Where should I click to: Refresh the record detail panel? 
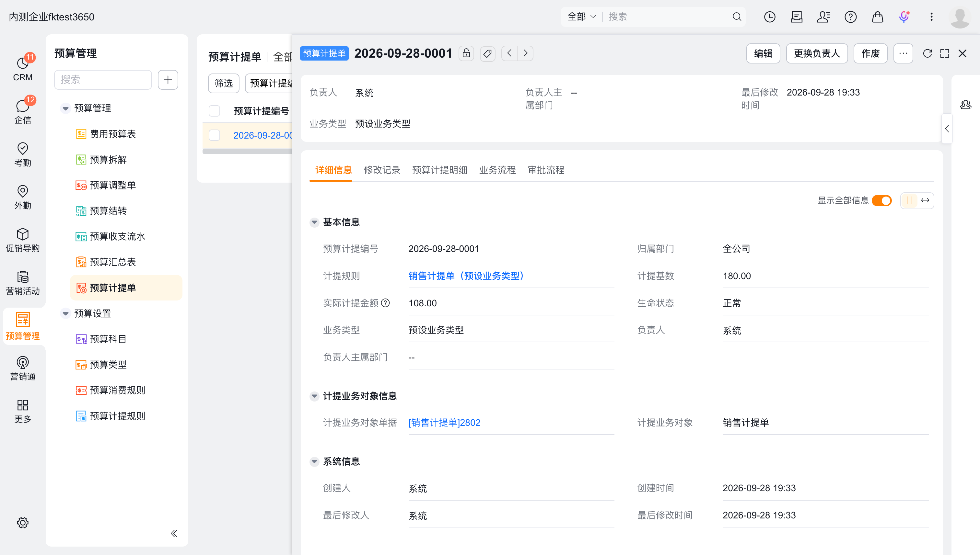coord(927,53)
